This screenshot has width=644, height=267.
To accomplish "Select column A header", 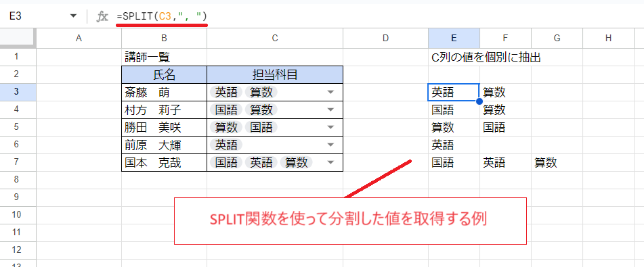I will 79,38.
